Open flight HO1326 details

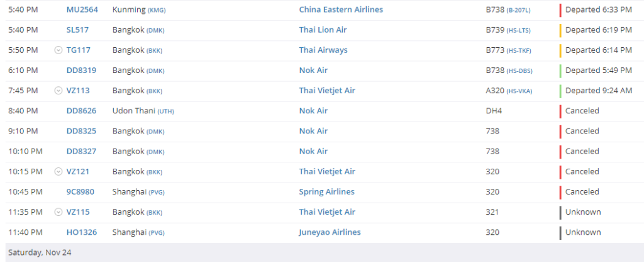[82, 232]
